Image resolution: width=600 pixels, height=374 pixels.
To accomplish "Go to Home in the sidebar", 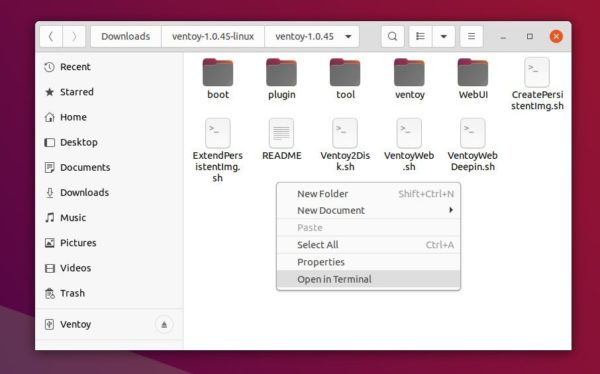I will [109, 117].
